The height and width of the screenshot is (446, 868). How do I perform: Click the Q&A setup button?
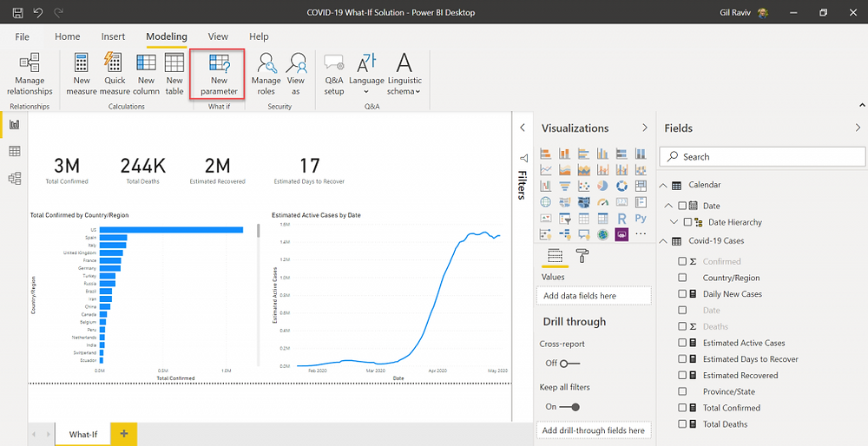[334, 75]
